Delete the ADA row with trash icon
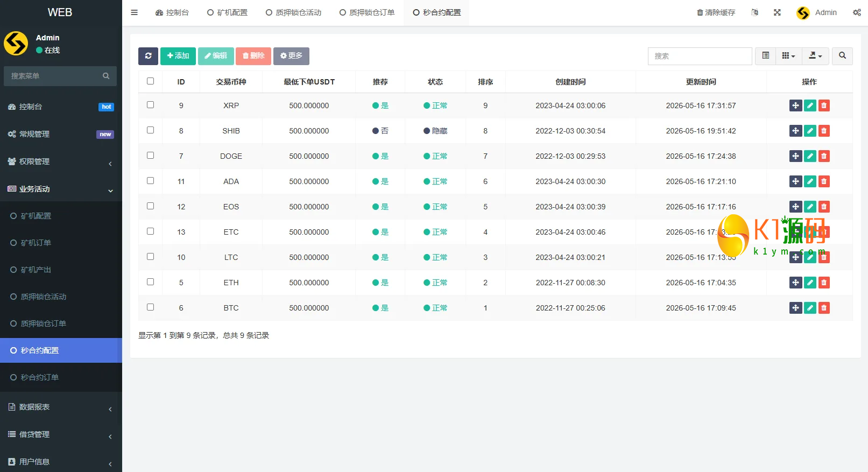This screenshot has width=868, height=472. point(824,181)
